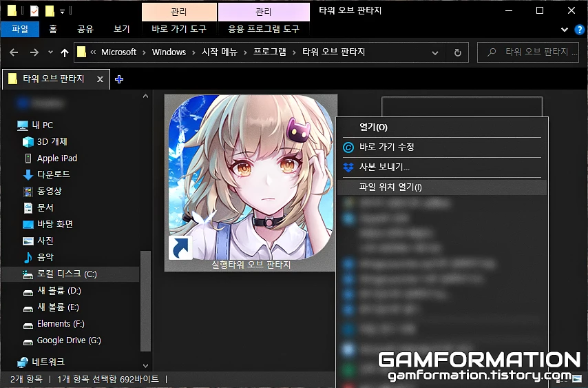Open the 홈 ribbon tab
This screenshot has height=388, width=588.
click(x=53, y=29)
